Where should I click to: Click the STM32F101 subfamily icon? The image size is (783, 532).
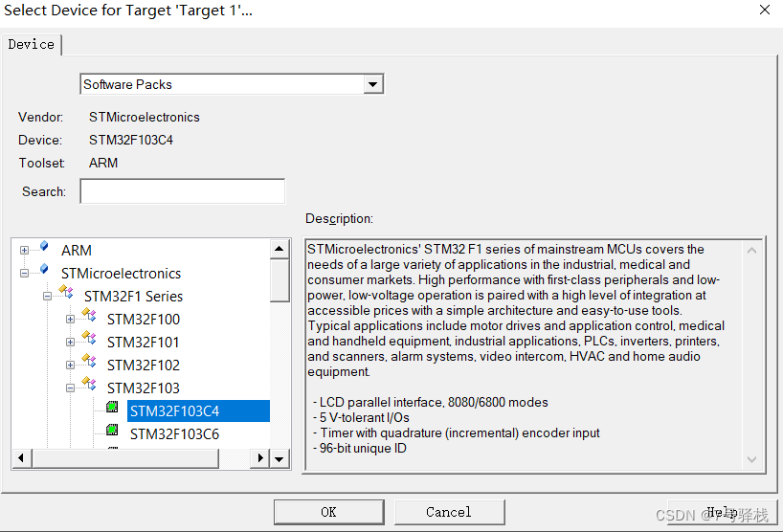tap(89, 338)
